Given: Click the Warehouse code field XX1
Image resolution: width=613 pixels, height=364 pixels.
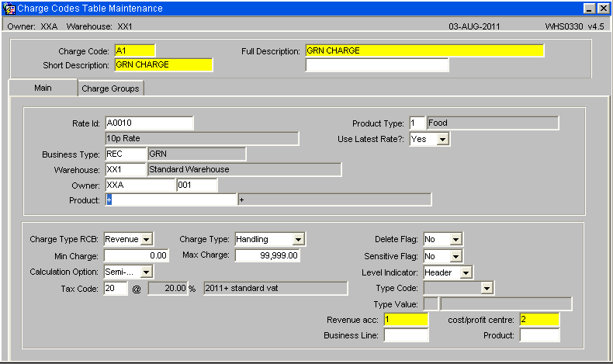Looking at the screenshot, I should point(126,170).
